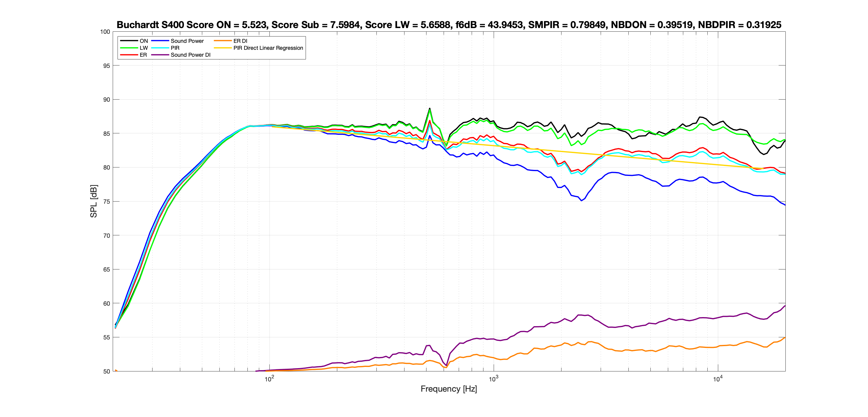Click the blue Sound Power legend line
Viewport: 868px width, 417px height.
tap(160, 41)
